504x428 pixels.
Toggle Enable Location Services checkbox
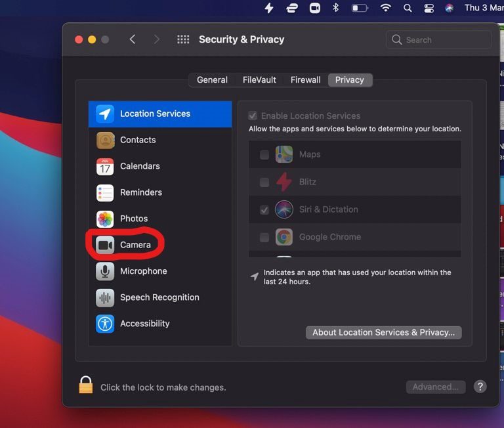253,116
